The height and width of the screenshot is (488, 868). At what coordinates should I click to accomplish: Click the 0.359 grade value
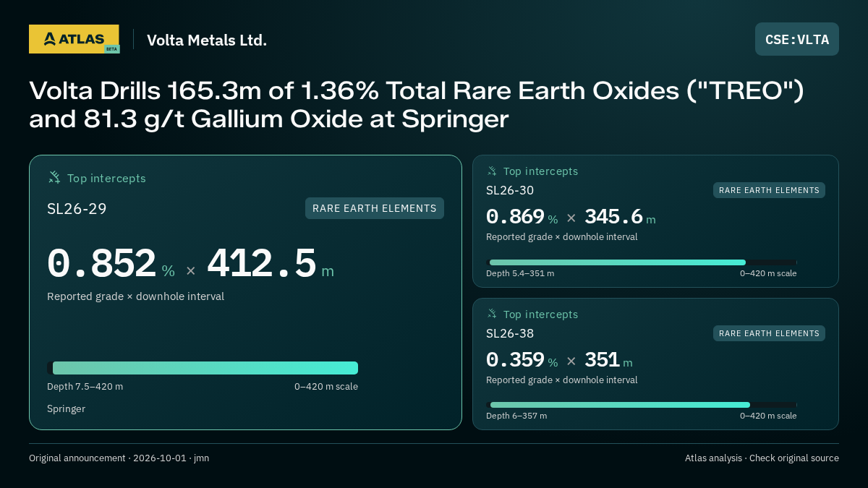click(x=515, y=360)
